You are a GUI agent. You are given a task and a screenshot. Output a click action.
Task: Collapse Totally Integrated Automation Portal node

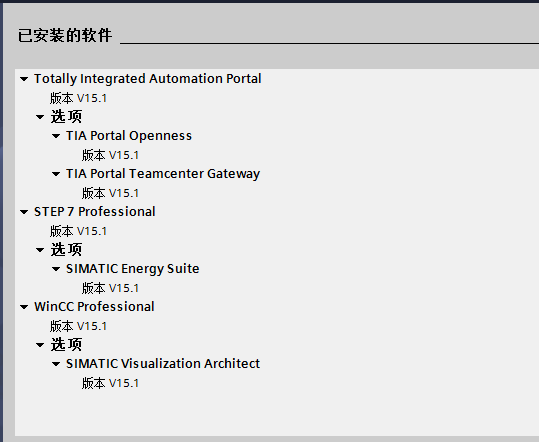pos(24,79)
